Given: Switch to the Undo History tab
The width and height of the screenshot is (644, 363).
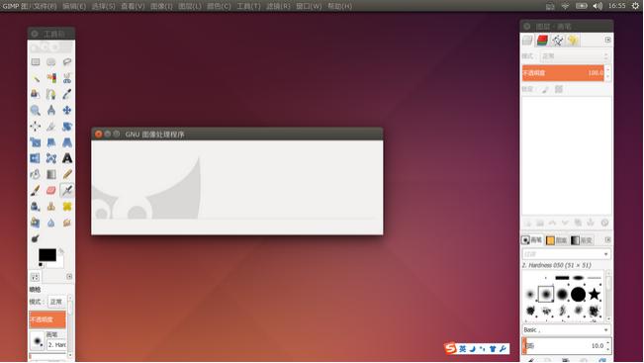Looking at the screenshot, I should [573, 41].
